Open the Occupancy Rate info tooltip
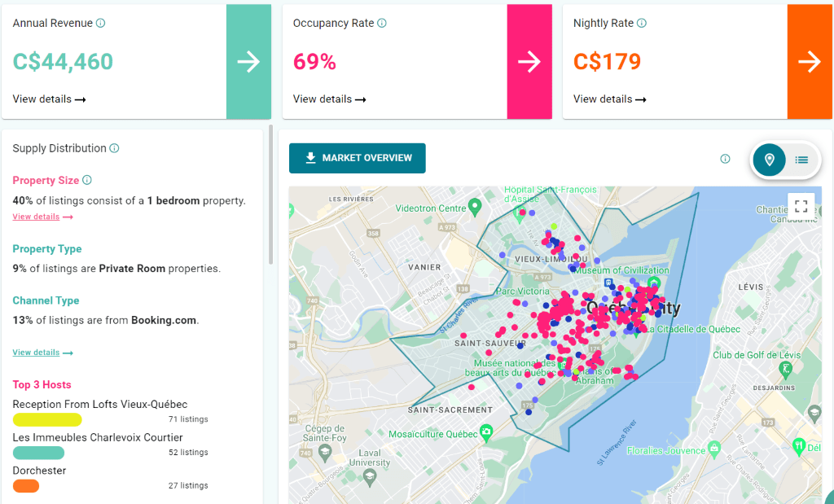Viewport: 834px width, 504px height. [x=382, y=23]
